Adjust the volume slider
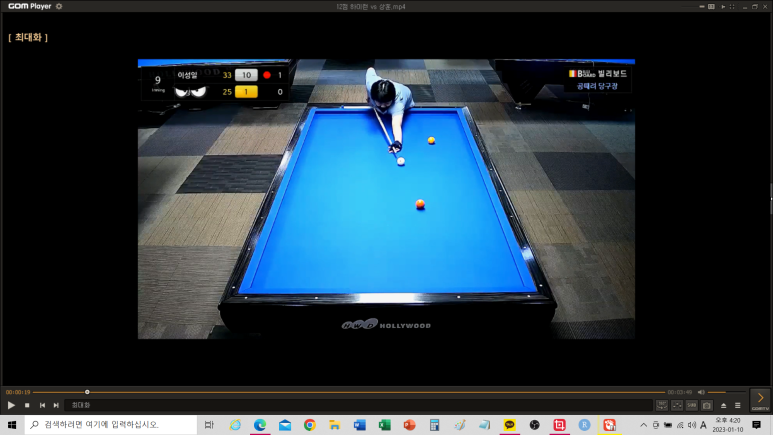The height and width of the screenshot is (435, 773). click(x=726, y=392)
